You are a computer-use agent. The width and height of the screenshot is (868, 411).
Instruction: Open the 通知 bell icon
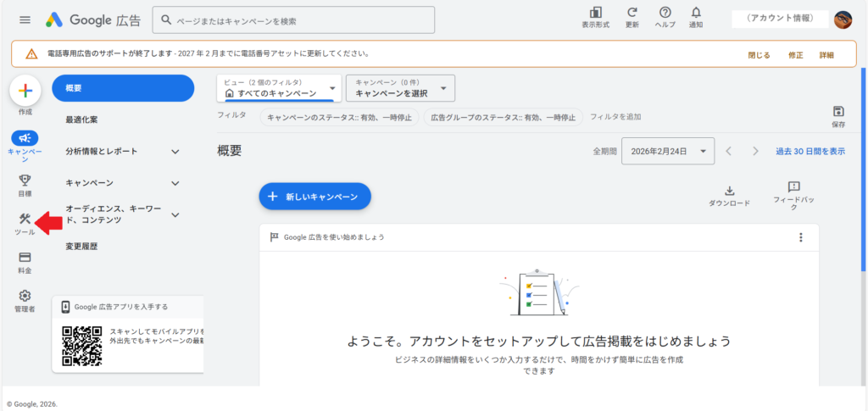click(696, 18)
